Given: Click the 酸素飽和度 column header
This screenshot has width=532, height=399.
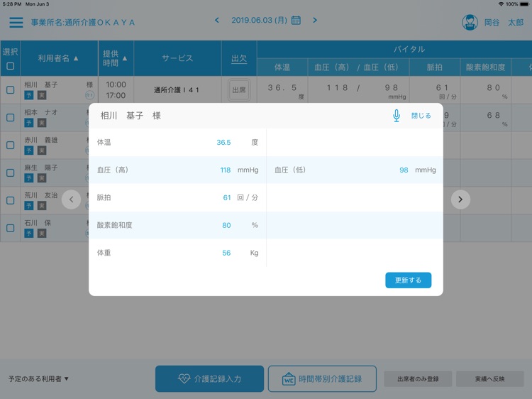Looking at the screenshot, I should [485, 67].
